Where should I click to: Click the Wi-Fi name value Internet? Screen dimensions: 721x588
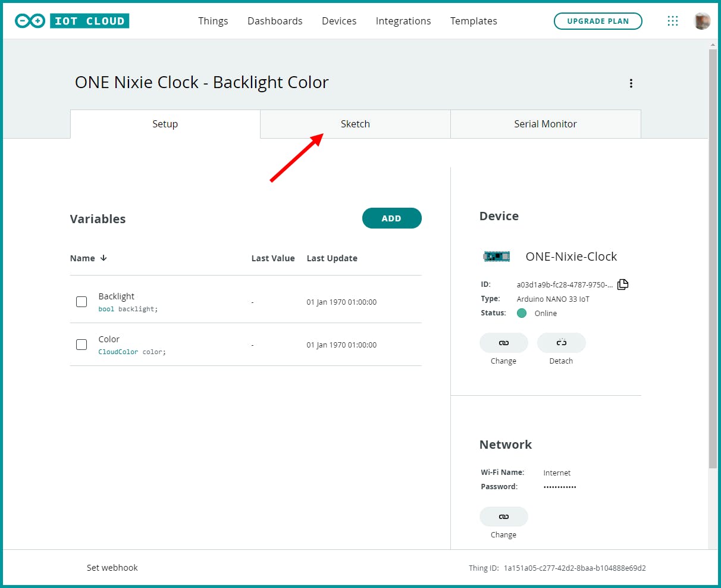coord(557,473)
